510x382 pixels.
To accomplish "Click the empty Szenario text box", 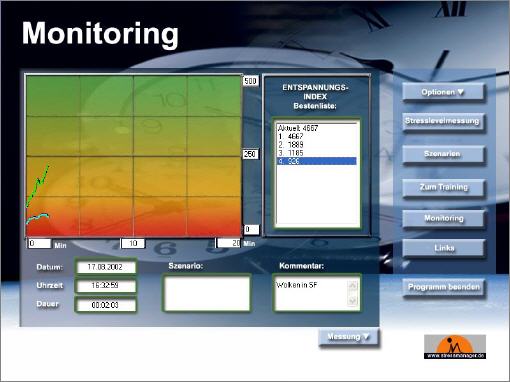I will pos(207,294).
